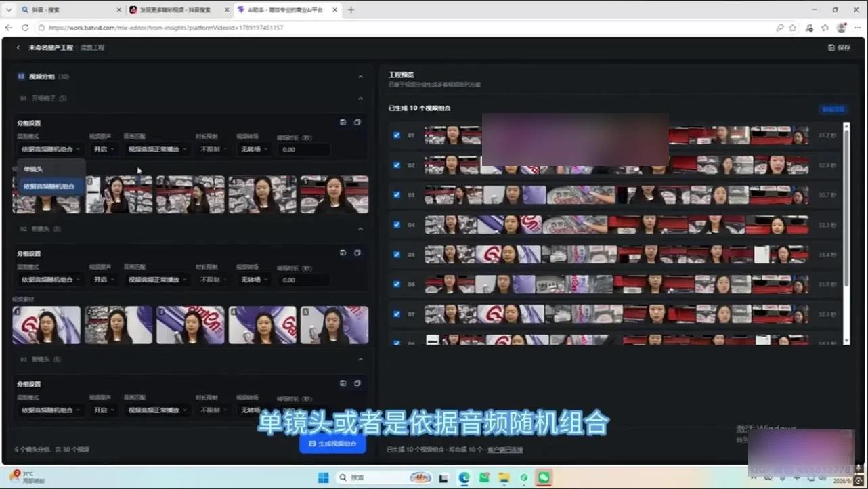Click the save icon in group 03 settings
The height and width of the screenshot is (489, 868).
pyautogui.click(x=343, y=383)
